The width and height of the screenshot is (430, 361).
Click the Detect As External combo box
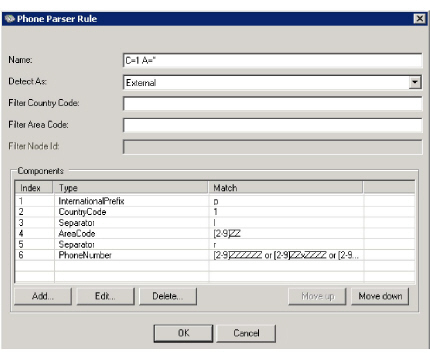click(272, 82)
